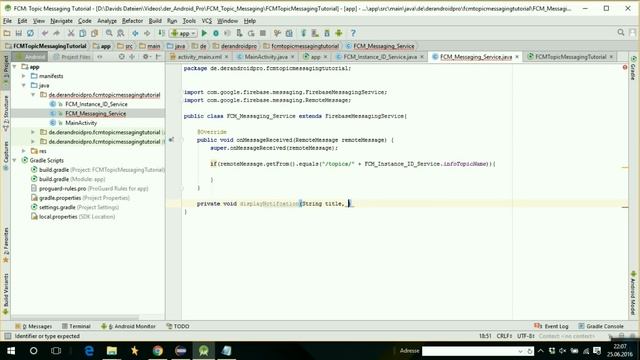The height and width of the screenshot is (360, 640).
Task: Undo the last action via toolbar
Action: 44,33
